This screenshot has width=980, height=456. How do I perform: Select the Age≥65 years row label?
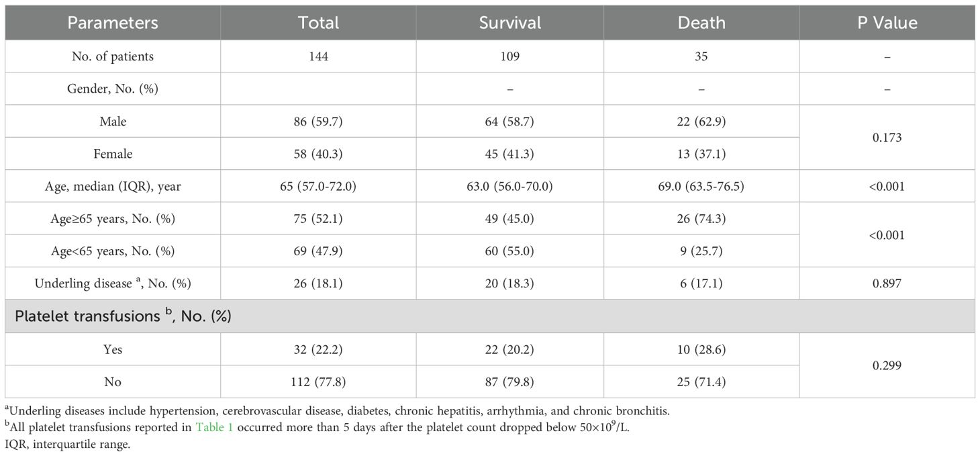[x=113, y=218]
